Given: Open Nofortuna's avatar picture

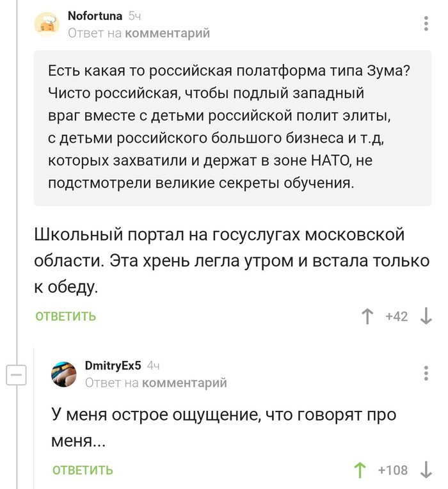Looking at the screenshot, I should (x=48, y=24).
